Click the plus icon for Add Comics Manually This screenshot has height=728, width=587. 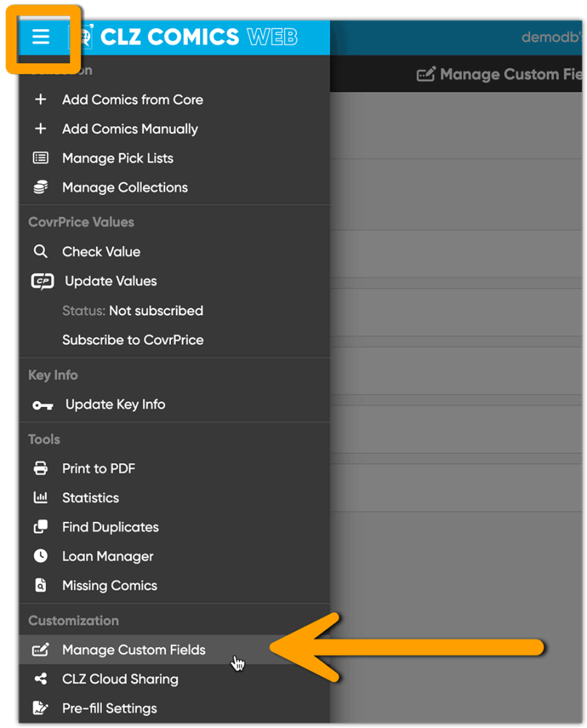tap(41, 129)
